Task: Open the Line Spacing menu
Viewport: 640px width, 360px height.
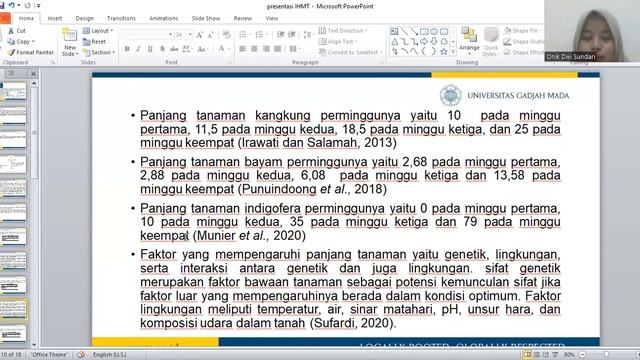Action: pos(309,35)
